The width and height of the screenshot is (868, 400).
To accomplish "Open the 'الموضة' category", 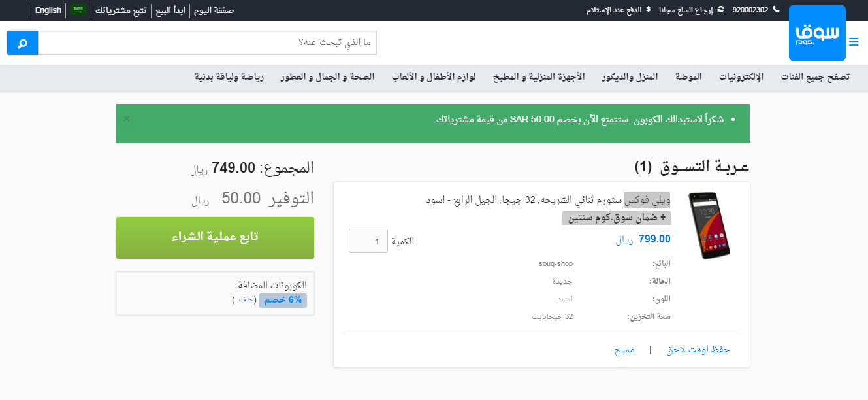I will pos(688,77).
